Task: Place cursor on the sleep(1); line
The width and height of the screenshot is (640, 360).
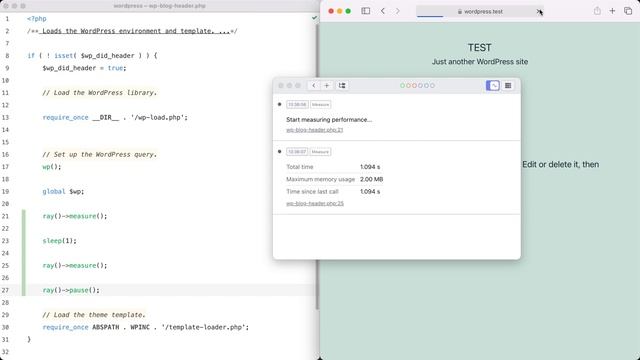Action: click(x=60, y=241)
